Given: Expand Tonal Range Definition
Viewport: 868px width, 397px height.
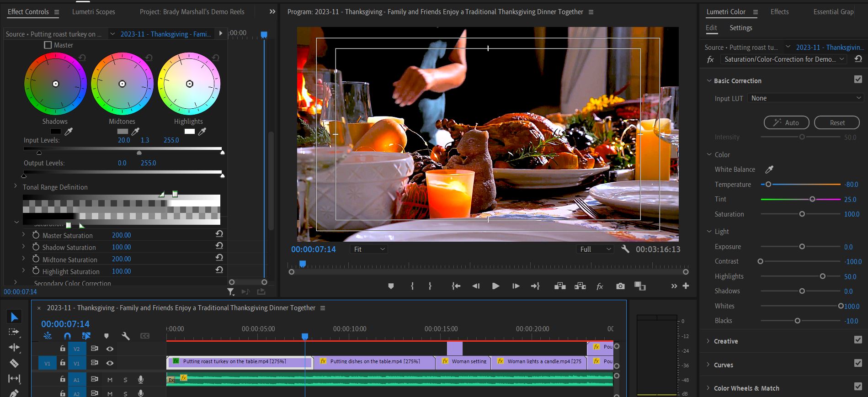Looking at the screenshot, I should pyautogui.click(x=16, y=186).
